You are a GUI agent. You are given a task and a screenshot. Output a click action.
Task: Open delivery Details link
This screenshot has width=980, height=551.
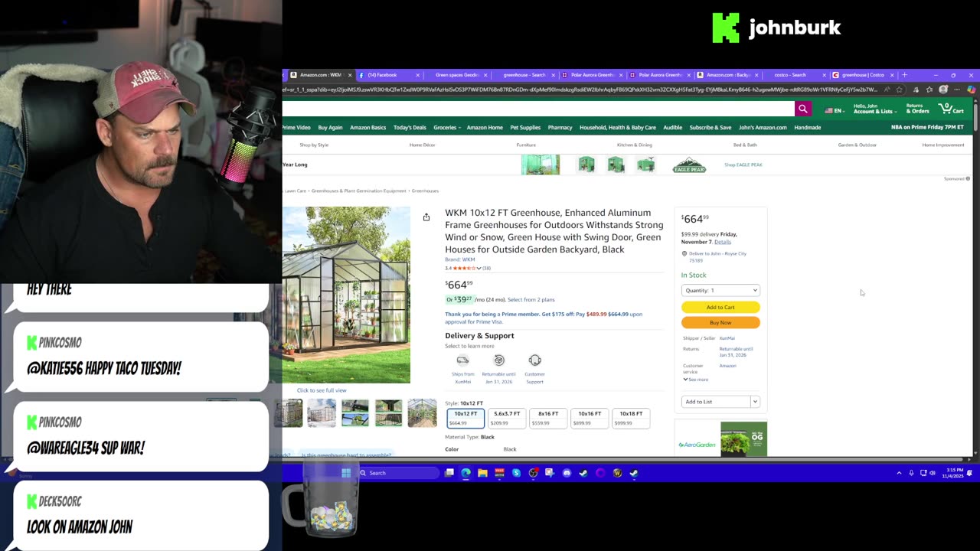(723, 242)
